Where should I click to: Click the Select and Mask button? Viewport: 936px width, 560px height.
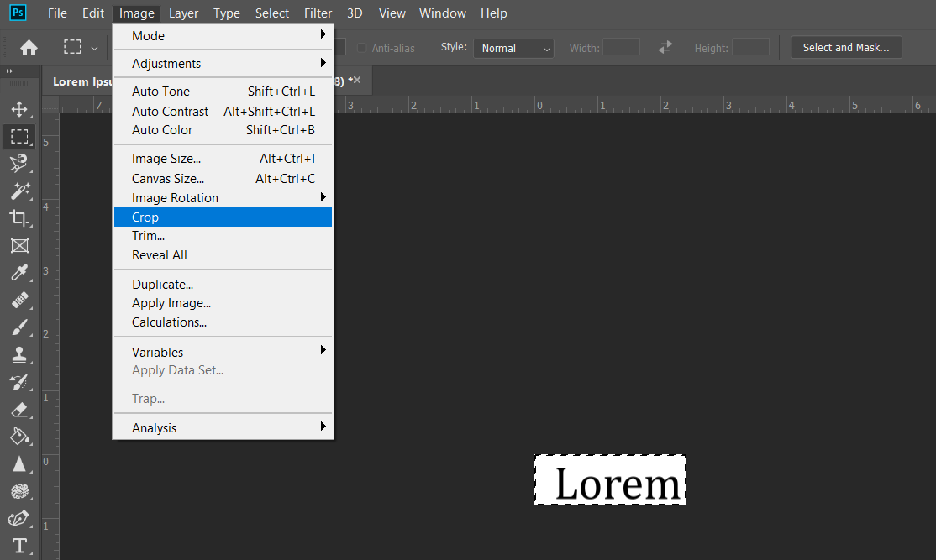[x=846, y=47]
